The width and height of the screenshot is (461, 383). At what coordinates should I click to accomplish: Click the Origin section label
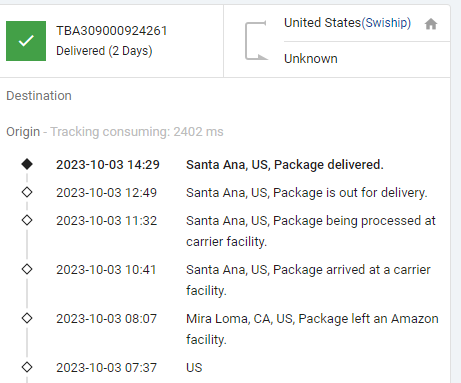(x=23, y=132)
